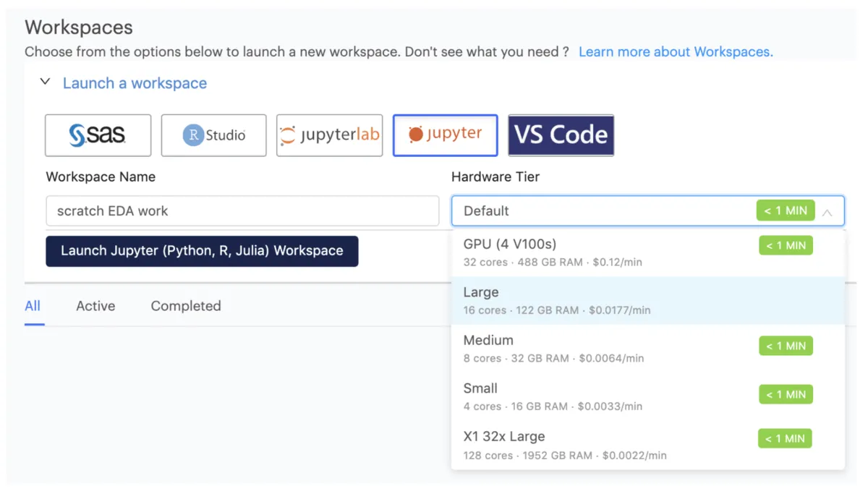This screenshot has height=494, width=868.
Task: Click the Launch a workspace heading link
Action: click(135, 83)
